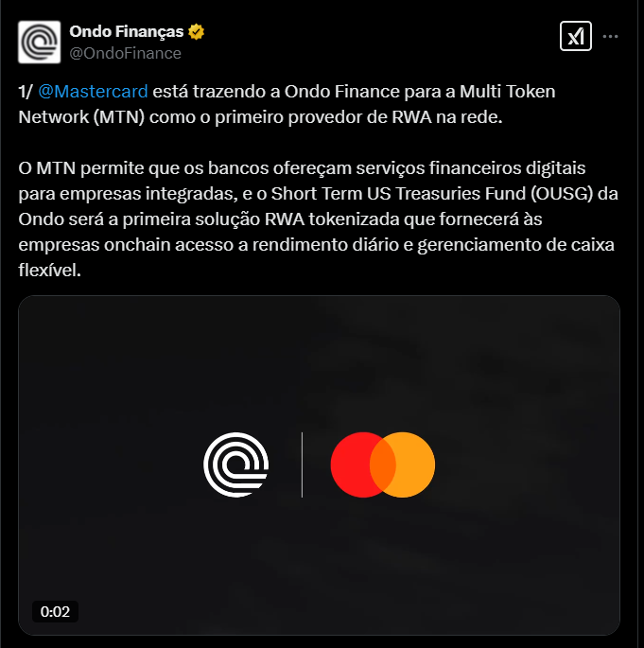Click the overlapping center of Mastercard logo
Image resolution: width=644 pixels, height=648 pixels.
(383, 464)
